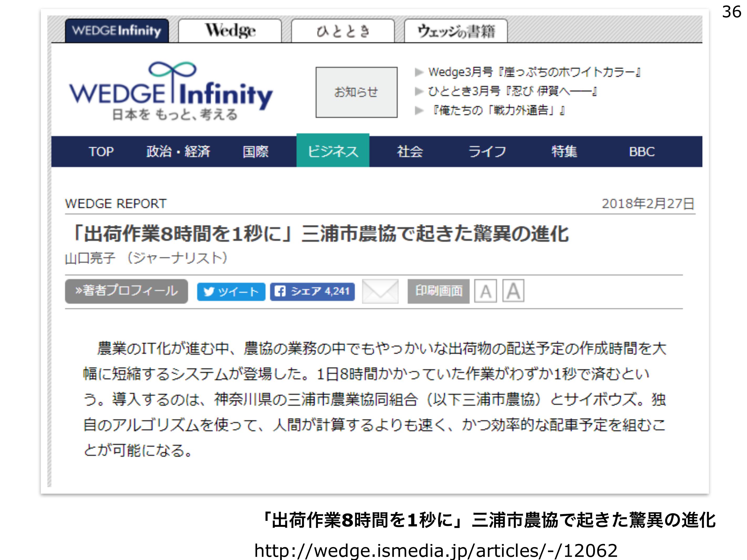The height and width of the screenshot is (560, 747).
Task: Click the Facebook シェア 4,241 button
Action: pos(312,291)
